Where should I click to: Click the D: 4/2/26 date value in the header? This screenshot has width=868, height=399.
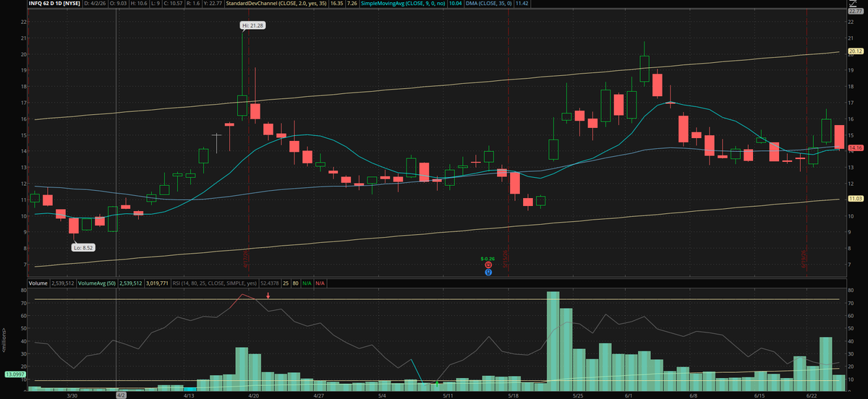(95, 4)
